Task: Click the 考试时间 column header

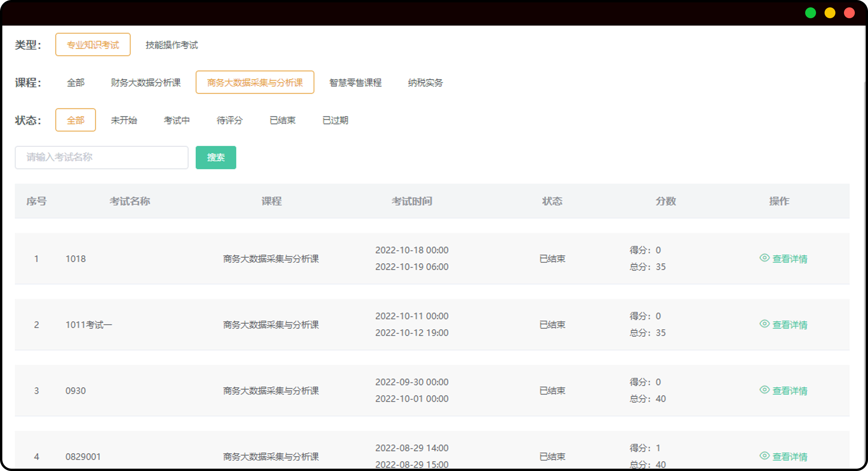Action: coord(412,201)
